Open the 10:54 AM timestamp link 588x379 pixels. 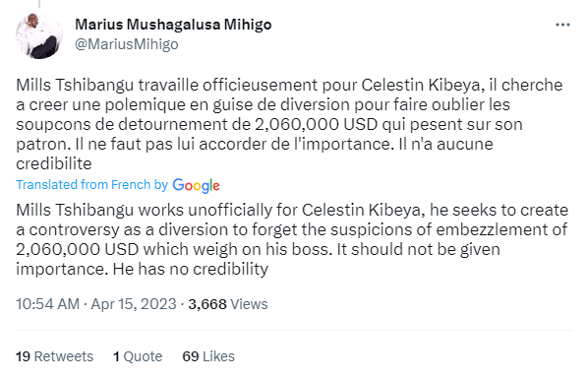coord(47,304)
